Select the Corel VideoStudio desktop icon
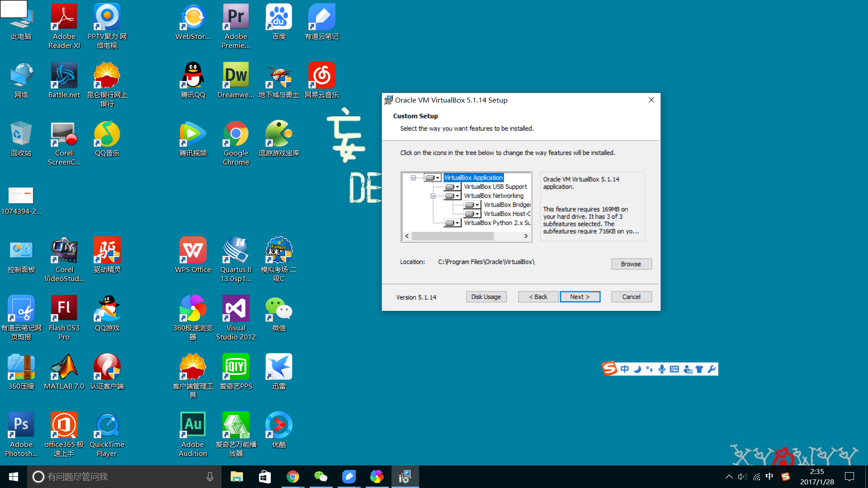This screenshot has height=488, width=868. (64, 260)
